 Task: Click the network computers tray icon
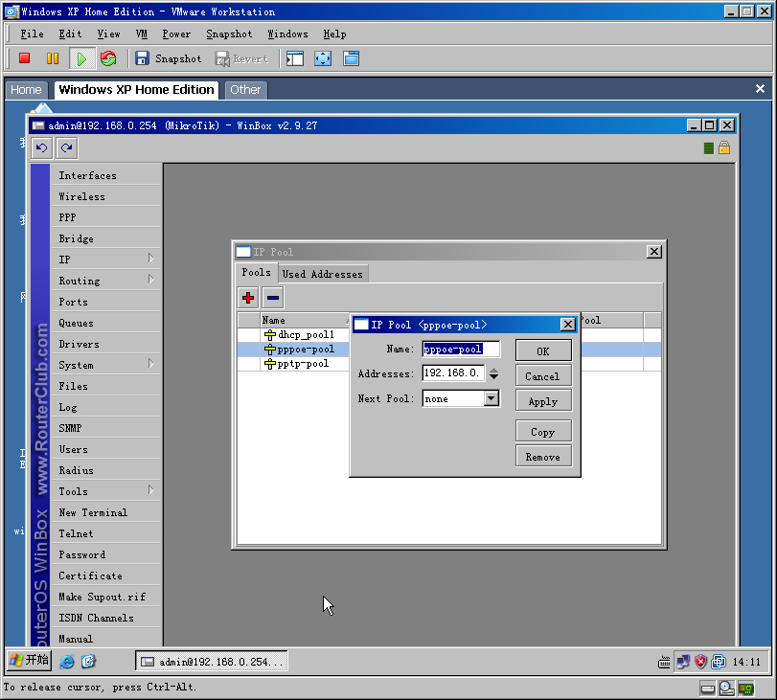[683, 662]
